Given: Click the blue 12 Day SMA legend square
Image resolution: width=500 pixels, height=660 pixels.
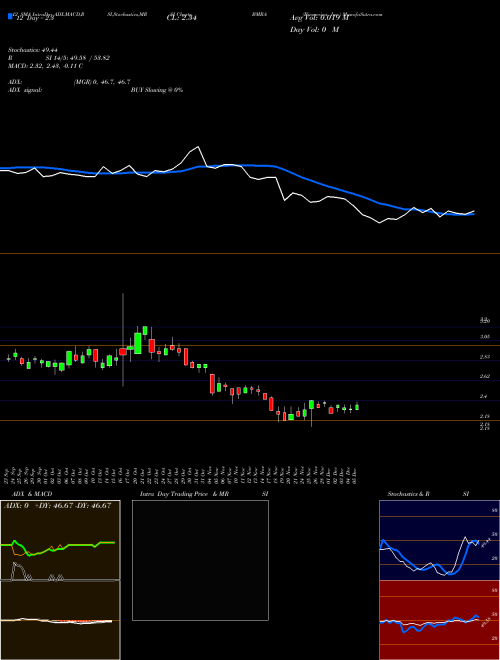Looking at the screenshot, I should pyautogui.click(x=10, y=17).
